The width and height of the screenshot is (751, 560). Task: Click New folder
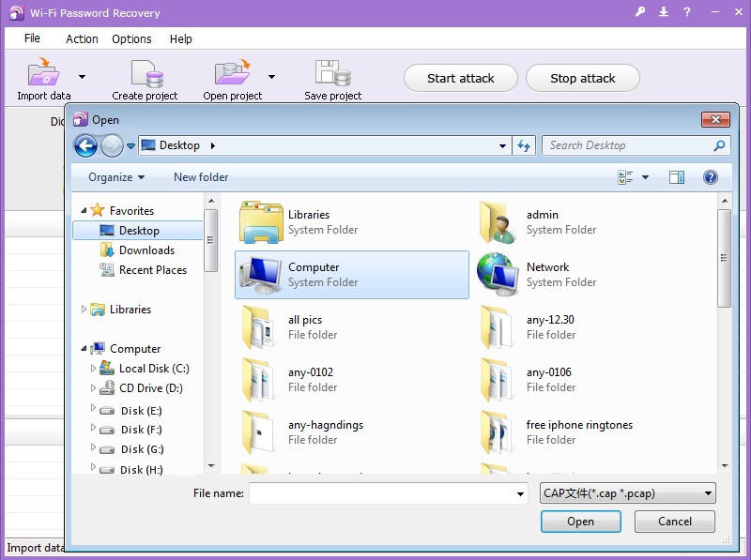[x=201, y=177]
